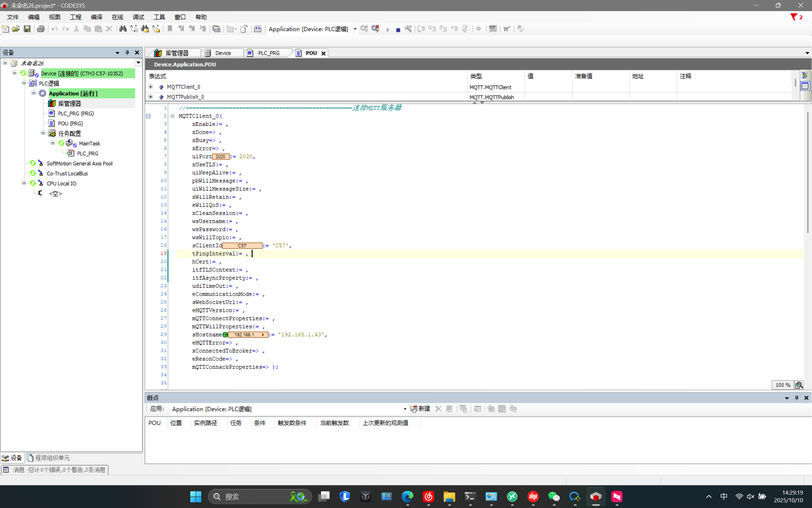Open a project with the folder icon

pos(16,29)
